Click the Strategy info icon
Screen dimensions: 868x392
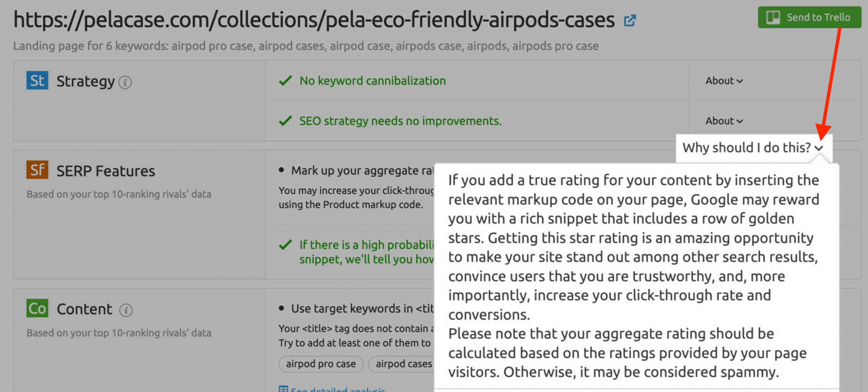[x=125, y=82]
